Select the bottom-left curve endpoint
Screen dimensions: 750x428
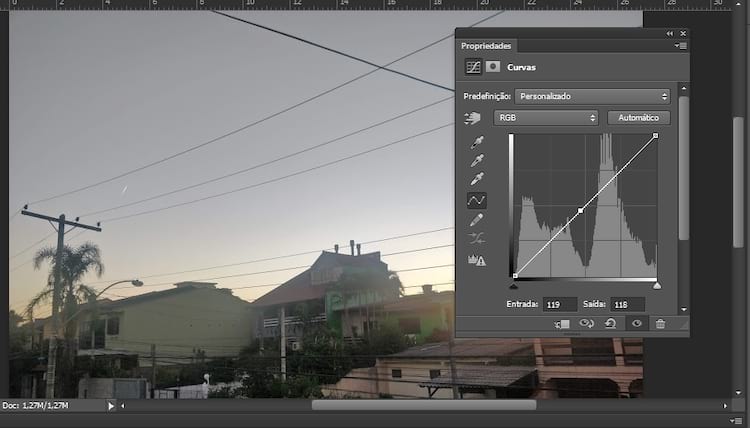pos(515,275)
